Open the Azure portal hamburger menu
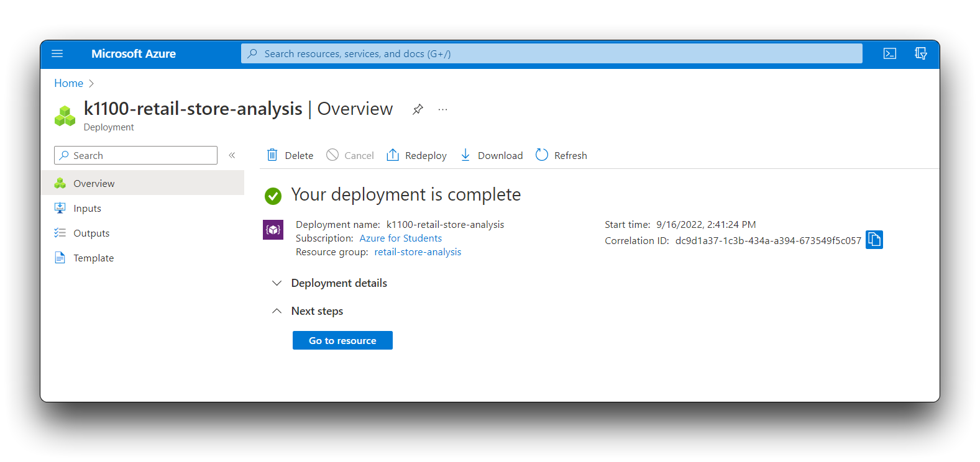 57,53
